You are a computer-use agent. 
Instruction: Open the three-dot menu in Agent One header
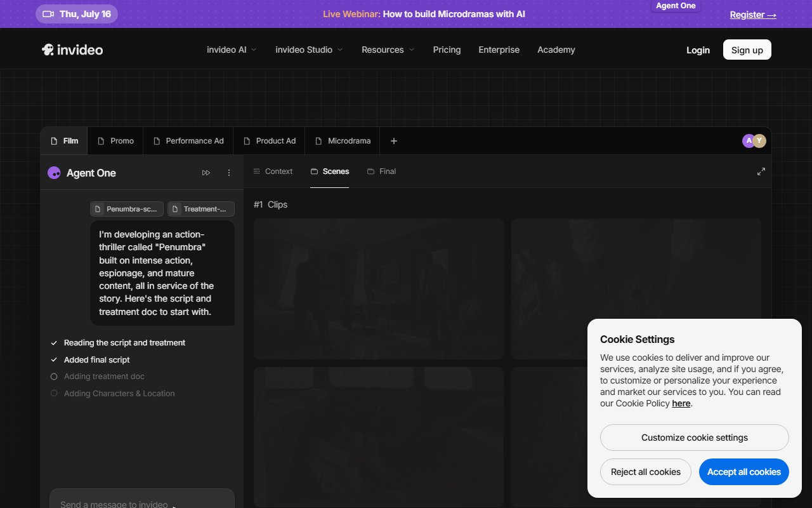(229, 173)
